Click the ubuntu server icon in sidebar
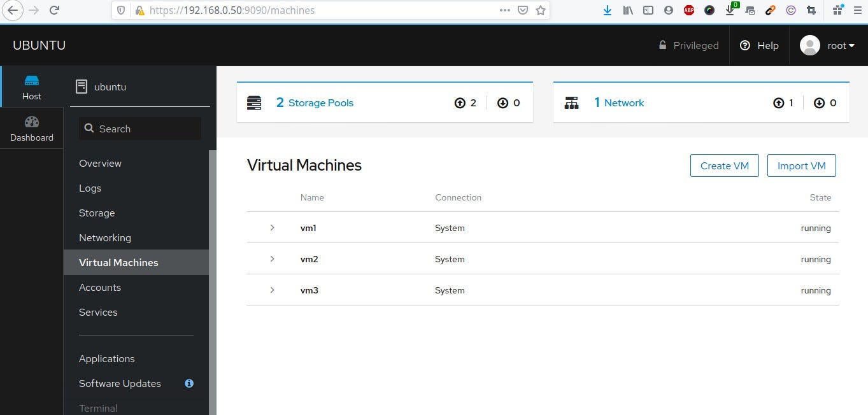Screen dimensions: 868x415 tap(81, 87)
